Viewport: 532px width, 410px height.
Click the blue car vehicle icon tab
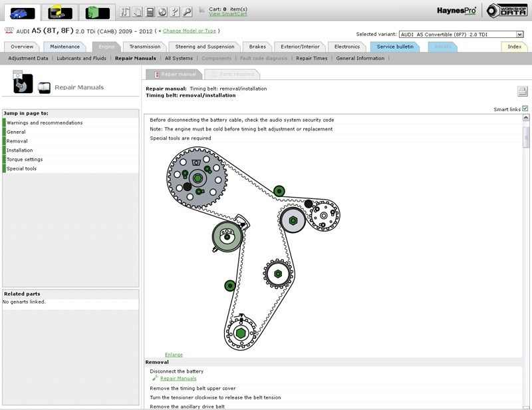(22, 13)
